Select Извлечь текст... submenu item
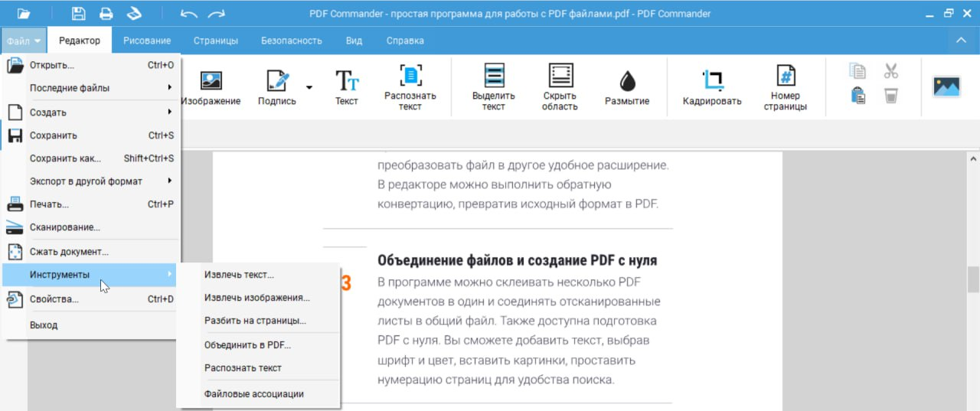The height and width of the screenshot is (411, 980). (x=258, y=275)
